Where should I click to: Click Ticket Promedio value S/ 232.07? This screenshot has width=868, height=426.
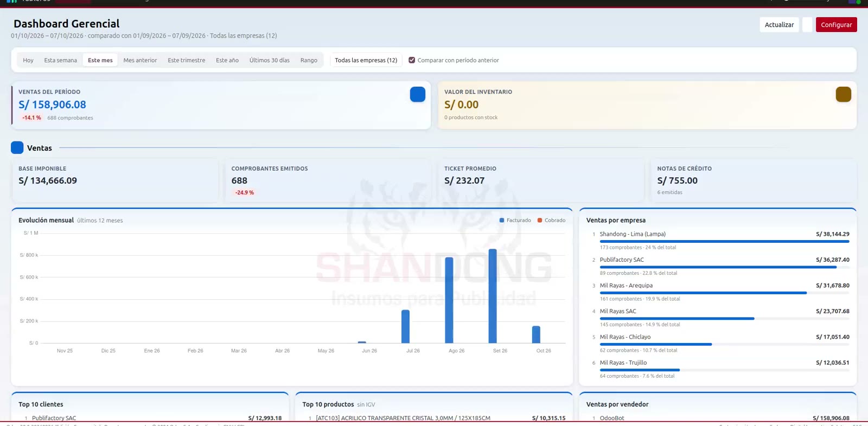click(x=464, y=180)
